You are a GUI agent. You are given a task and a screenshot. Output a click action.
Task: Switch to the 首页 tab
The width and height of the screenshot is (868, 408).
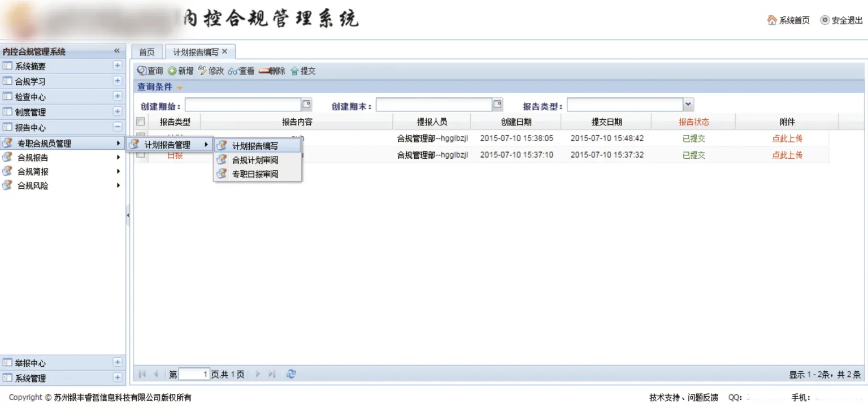coord(147,52)
